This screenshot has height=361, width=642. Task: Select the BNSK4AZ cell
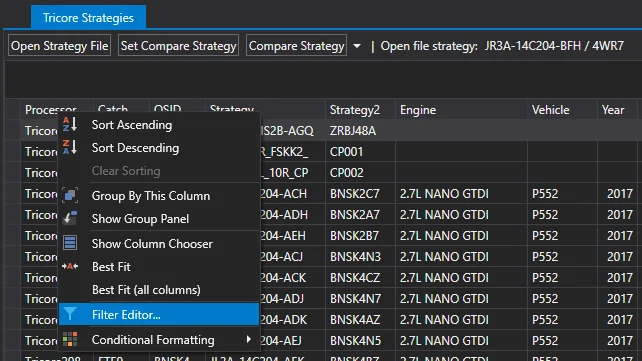pyautogui.click(x=360, y=320)
